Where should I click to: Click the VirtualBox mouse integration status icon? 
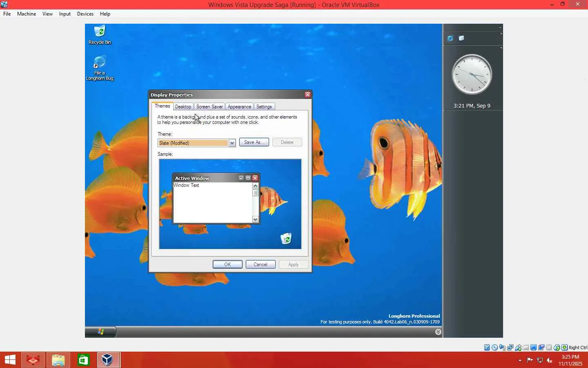pyautogui.click(x=557, y=348)
